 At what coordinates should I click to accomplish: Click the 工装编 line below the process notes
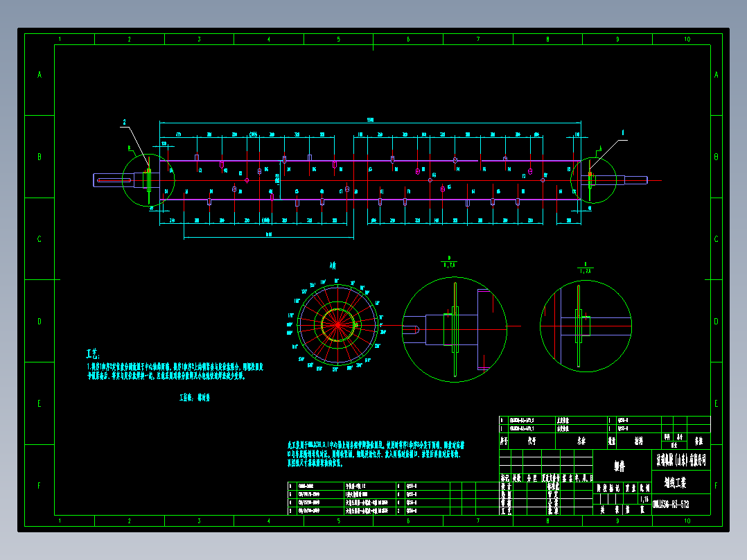(x=194, y=398)
